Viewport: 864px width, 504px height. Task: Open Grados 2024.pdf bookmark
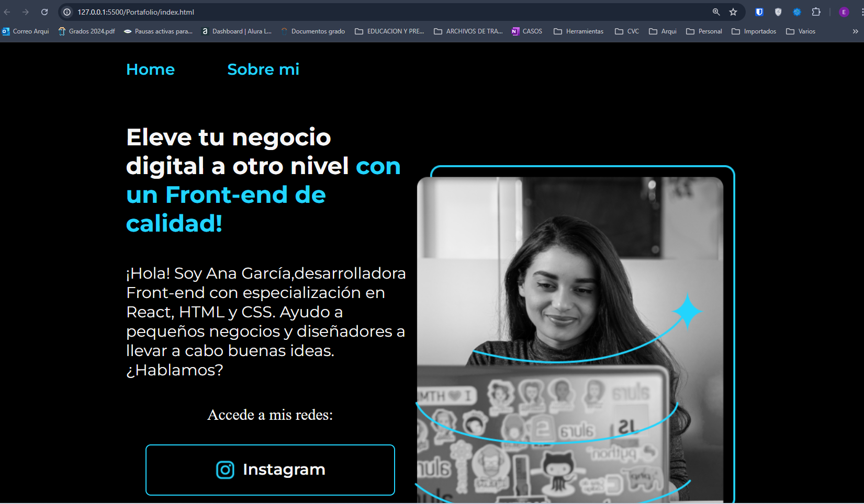pos(87,31)
